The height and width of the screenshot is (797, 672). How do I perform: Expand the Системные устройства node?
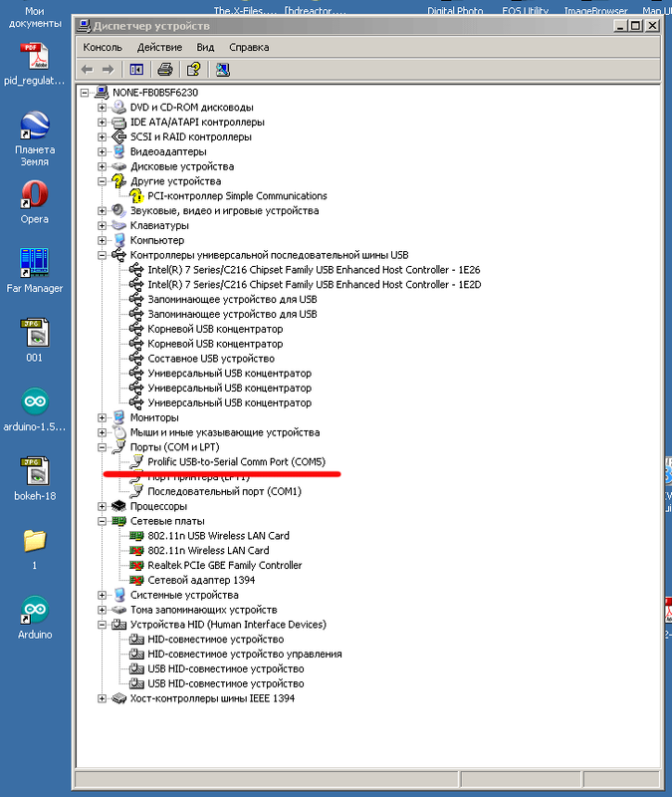coord(103,595)
